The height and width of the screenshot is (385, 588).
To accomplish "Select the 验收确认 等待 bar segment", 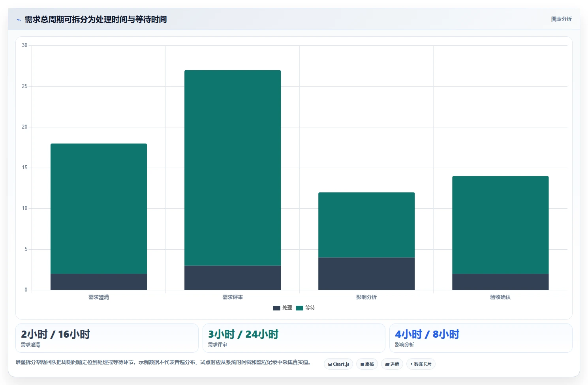I will (x=500, y=225).
